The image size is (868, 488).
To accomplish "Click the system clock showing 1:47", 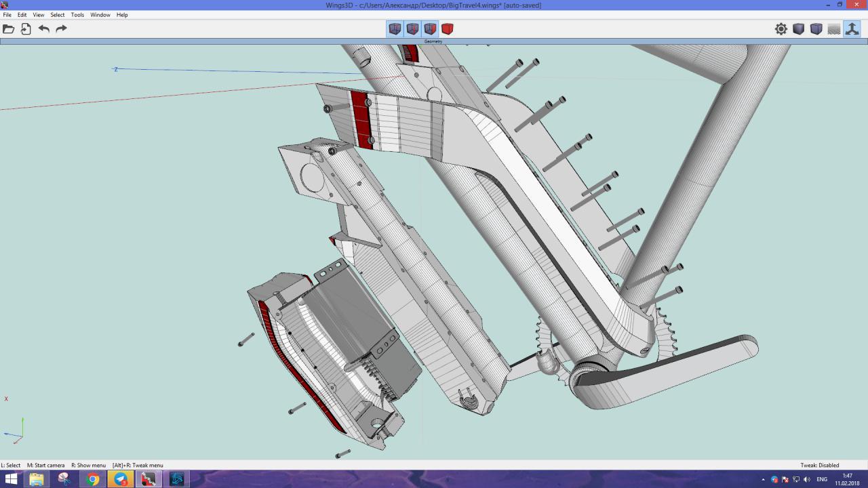I will point(848,479).
